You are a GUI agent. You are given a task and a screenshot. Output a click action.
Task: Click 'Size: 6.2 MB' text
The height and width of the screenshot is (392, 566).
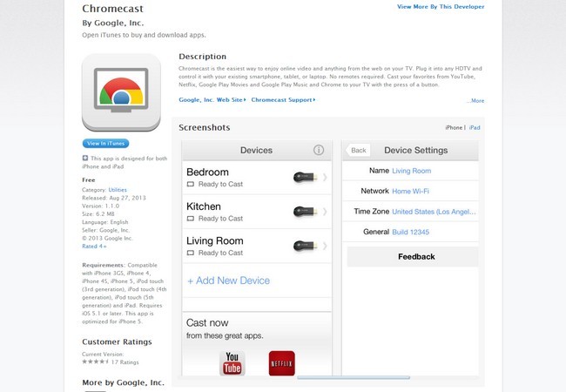click(98, 214)
